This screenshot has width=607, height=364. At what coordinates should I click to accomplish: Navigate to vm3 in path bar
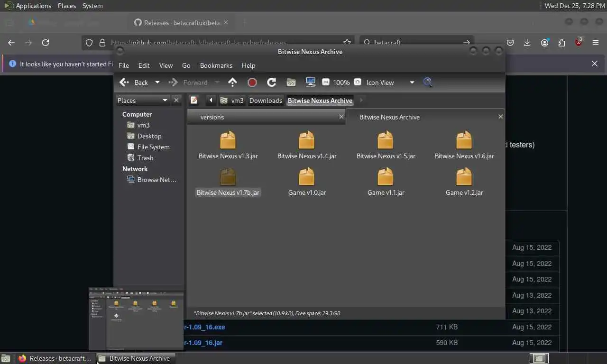pos(232,100)
